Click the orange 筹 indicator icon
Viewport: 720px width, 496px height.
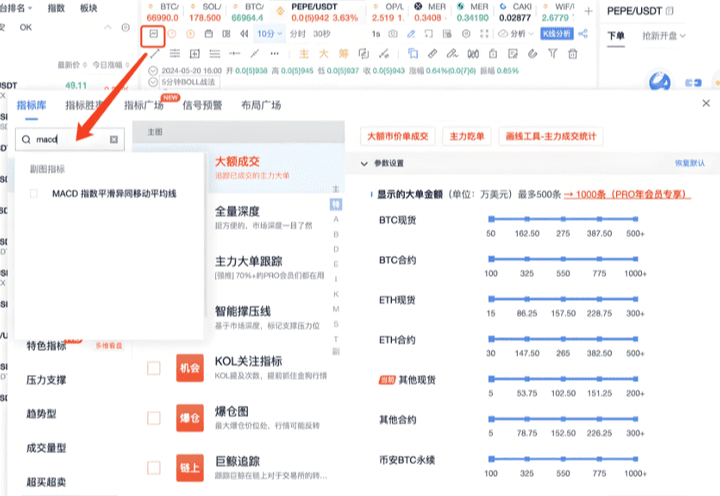coord(343,54)
